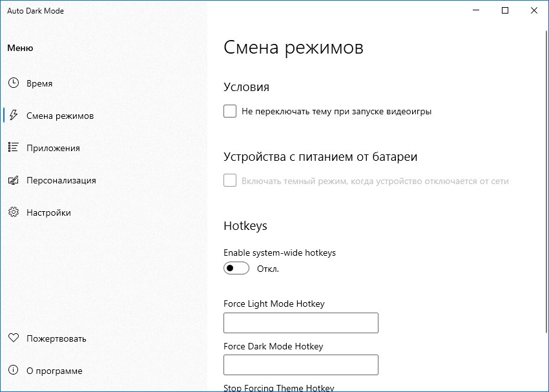The height and width of the screenshot is (392, 549).
Task: Click the list icon next to Приложения
Action: point(13,147)
